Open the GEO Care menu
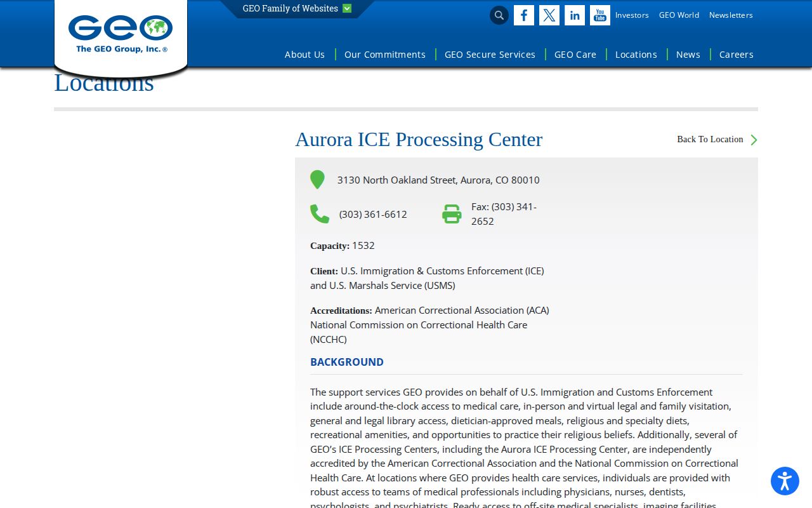The height and width of the screenshot is (508, 812). pyautogui.click(x=575, y=55)
